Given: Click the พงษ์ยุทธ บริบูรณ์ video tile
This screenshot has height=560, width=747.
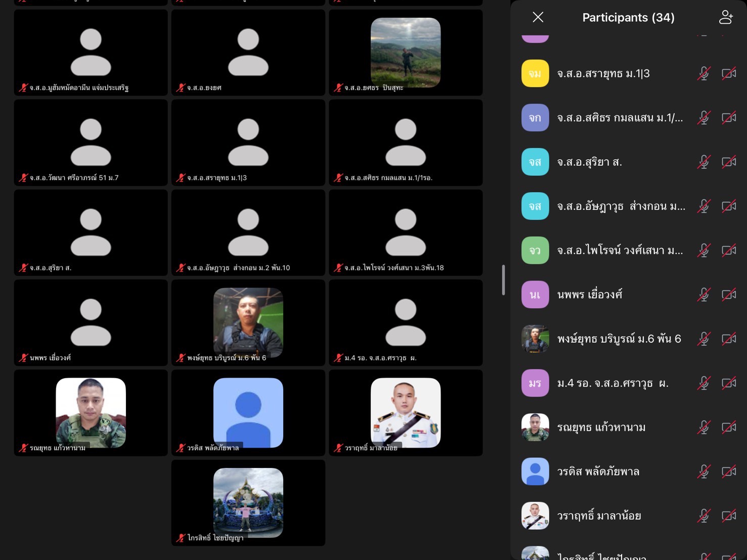Looking at the screenshot, I should point(248,322).
